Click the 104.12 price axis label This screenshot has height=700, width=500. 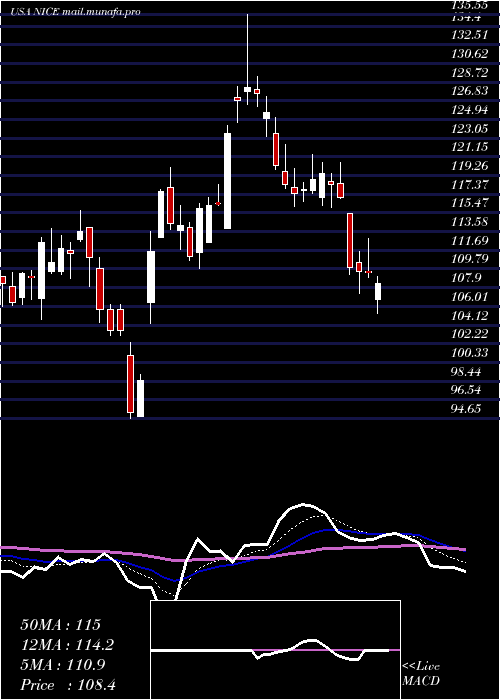pos(470,315)
